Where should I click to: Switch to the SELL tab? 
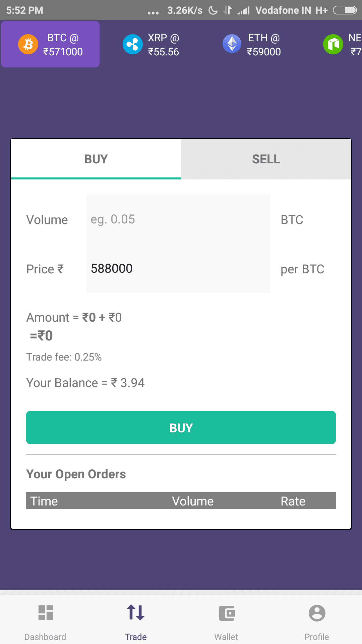point(266,159)
